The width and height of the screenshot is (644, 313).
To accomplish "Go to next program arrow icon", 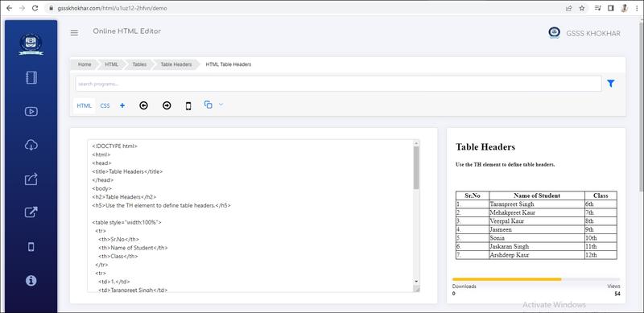I will coord(167,105).
